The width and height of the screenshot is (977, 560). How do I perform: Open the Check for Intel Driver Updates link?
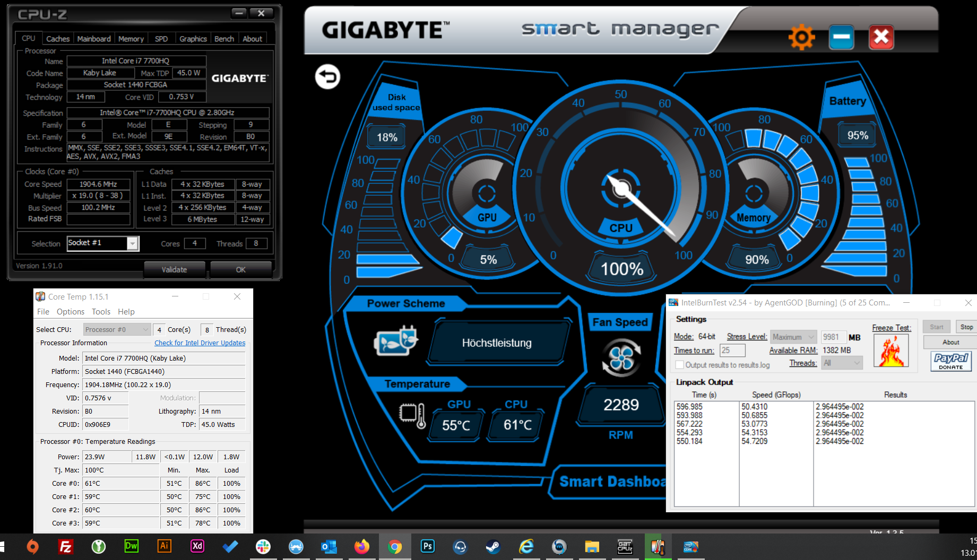[x=200, y=343]
